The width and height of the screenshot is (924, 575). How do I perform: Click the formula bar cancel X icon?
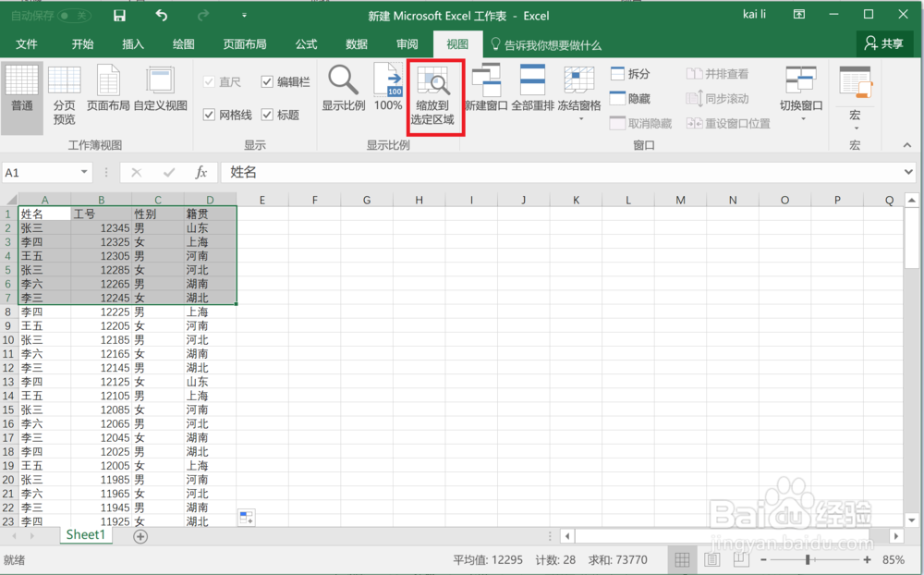pos(136,172)
